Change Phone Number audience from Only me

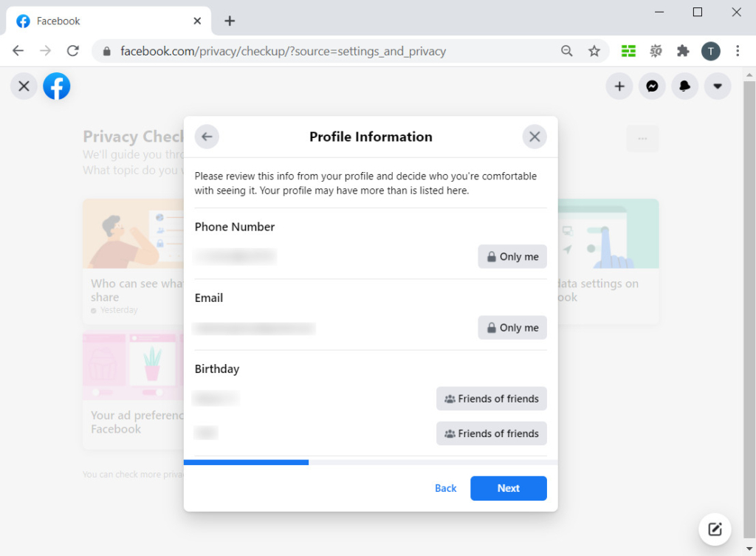click(x=512, y=256)
